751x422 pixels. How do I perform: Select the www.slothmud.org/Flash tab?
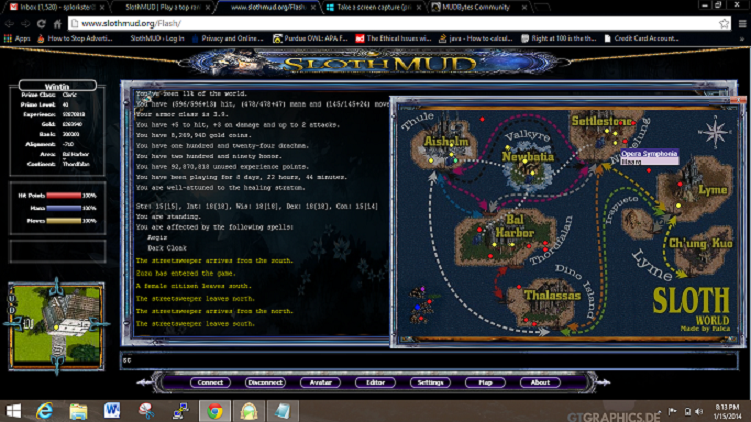tap(269, 7)
